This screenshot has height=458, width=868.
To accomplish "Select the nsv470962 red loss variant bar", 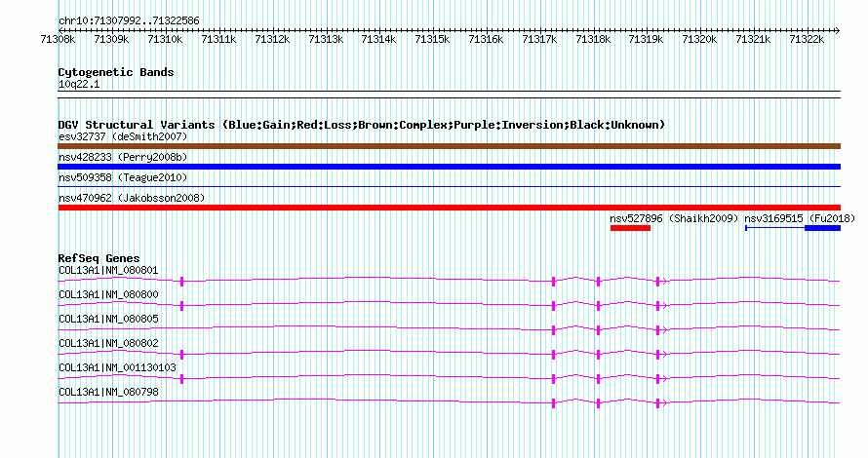I will 449,208.
